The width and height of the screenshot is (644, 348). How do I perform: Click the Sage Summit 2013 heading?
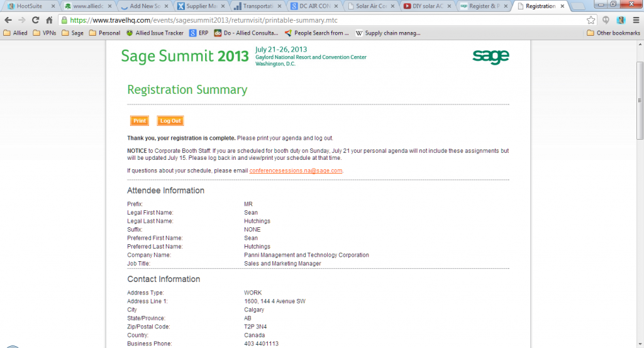(x=185, y=56)
